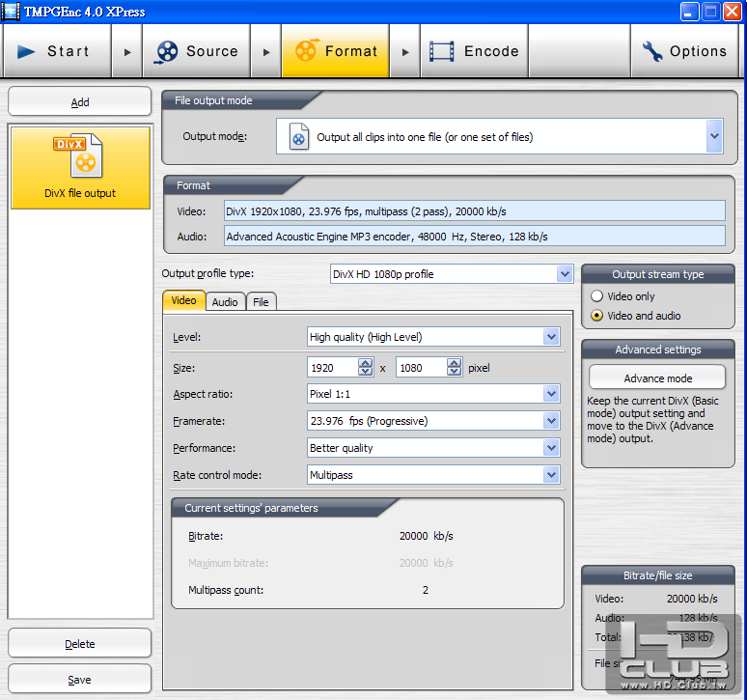Click the Start stage button
This screenshot has height=700, width=747.
57,51
